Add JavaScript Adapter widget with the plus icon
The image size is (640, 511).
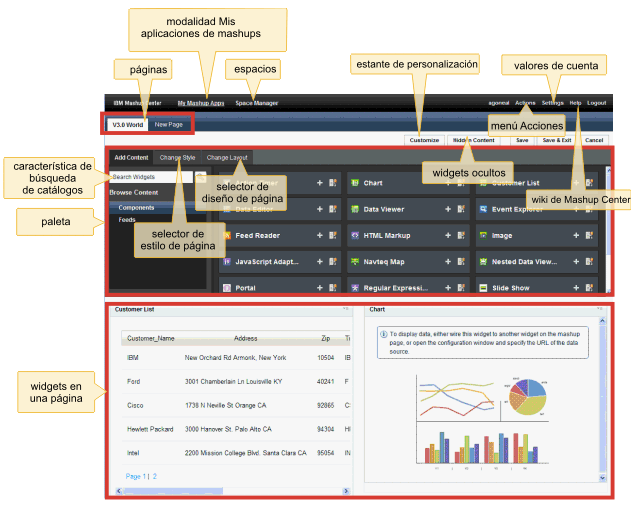[x=320, y=261]
